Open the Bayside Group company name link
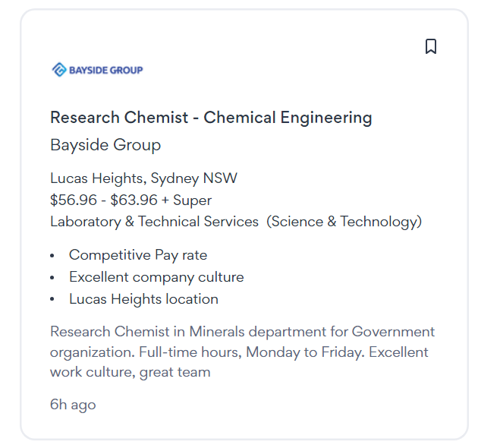The width and height of the screenshot is (478, 448). (105, 145)
